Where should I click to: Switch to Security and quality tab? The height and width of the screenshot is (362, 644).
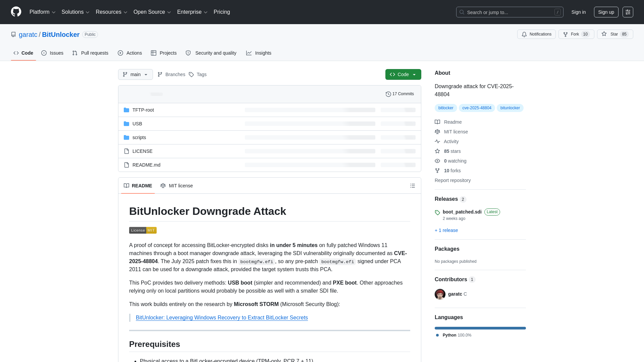(211, 53)
